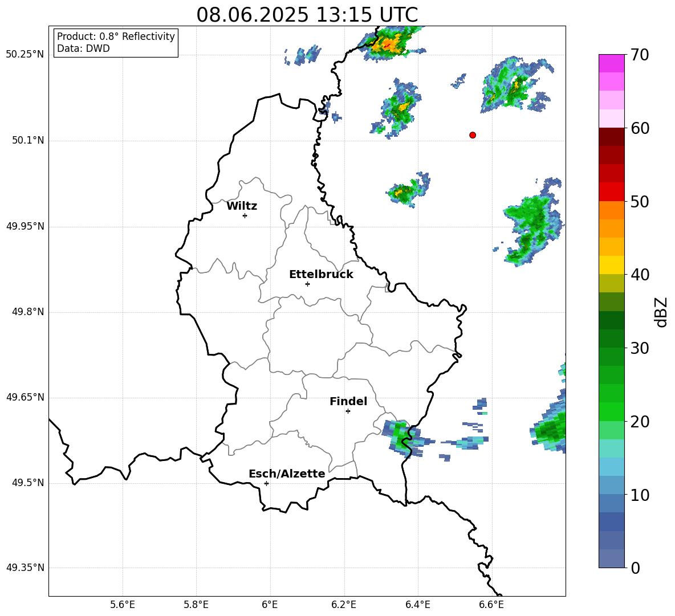Click the colorbar 10 tick label

640,495
